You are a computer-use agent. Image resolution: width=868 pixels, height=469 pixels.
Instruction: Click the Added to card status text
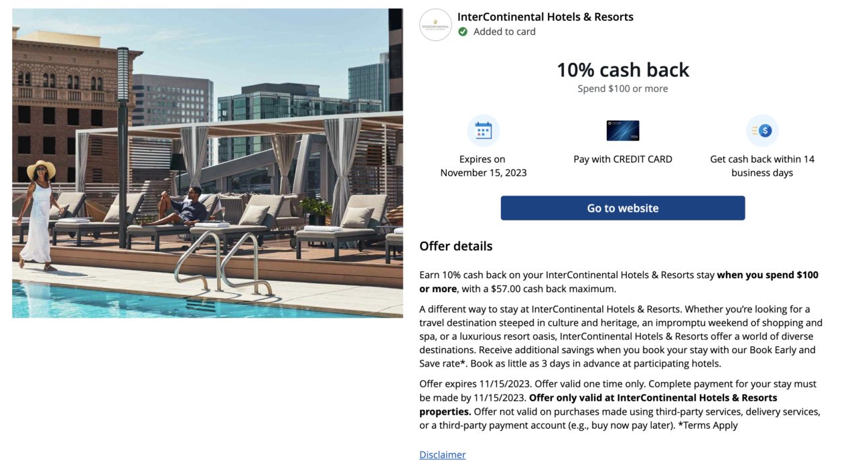coord(506,31)
